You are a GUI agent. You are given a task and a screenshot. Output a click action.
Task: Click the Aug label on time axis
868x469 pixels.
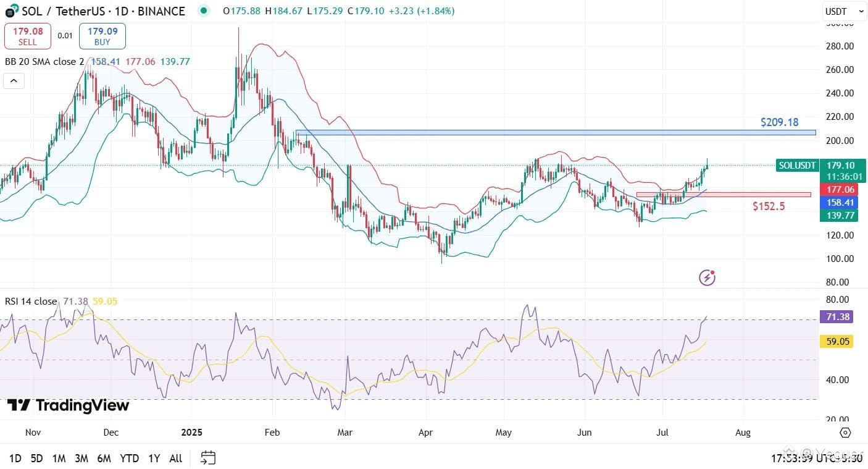coord(743,433)
